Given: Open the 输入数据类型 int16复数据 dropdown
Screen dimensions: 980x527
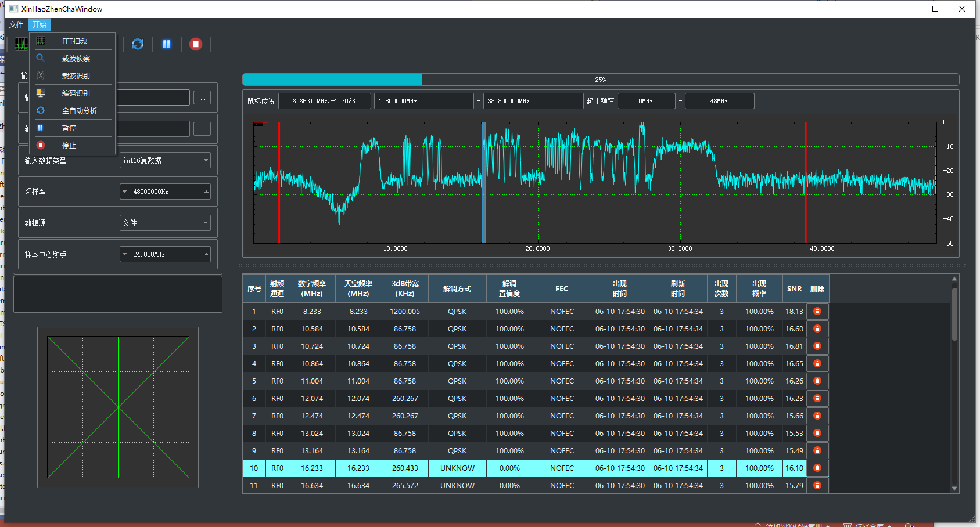Looking at the screenshot, I should (165, 160).
